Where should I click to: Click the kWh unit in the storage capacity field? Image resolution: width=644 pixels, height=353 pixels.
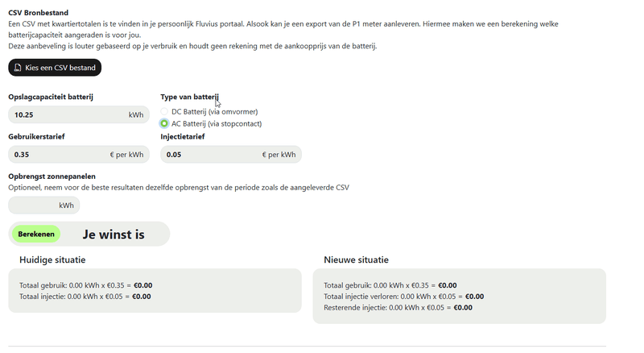pos(135,114)
